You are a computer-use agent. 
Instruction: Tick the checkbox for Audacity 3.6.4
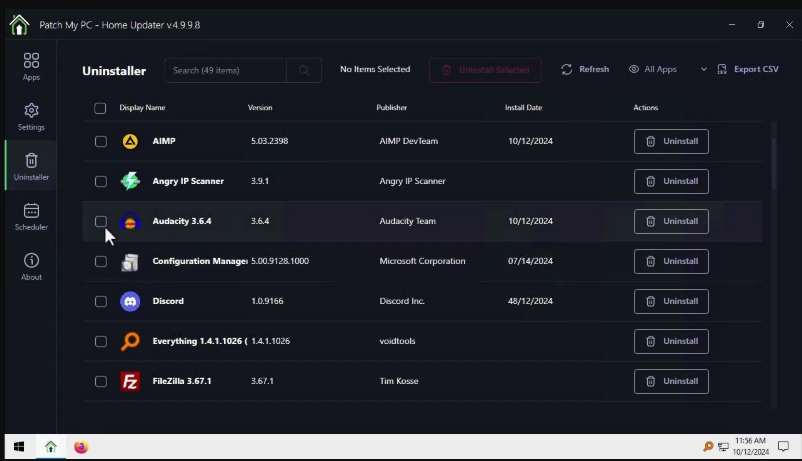click(x=101, y=222)
